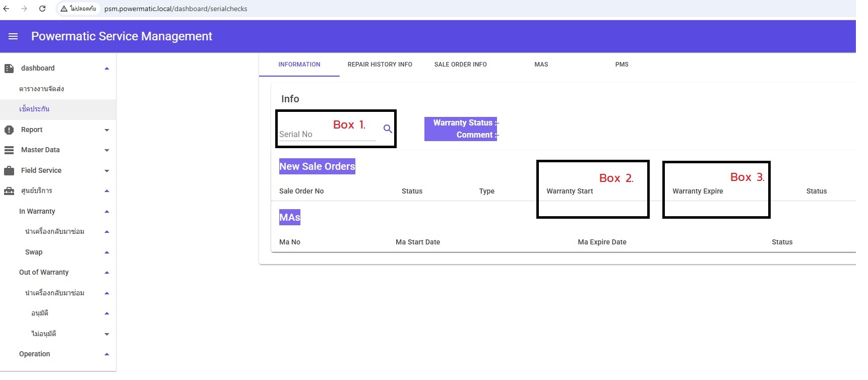Click the Field Service briefcase icon
Image resolution: width=868 pixels, height=380 pixels.
(x=9, y=171)
